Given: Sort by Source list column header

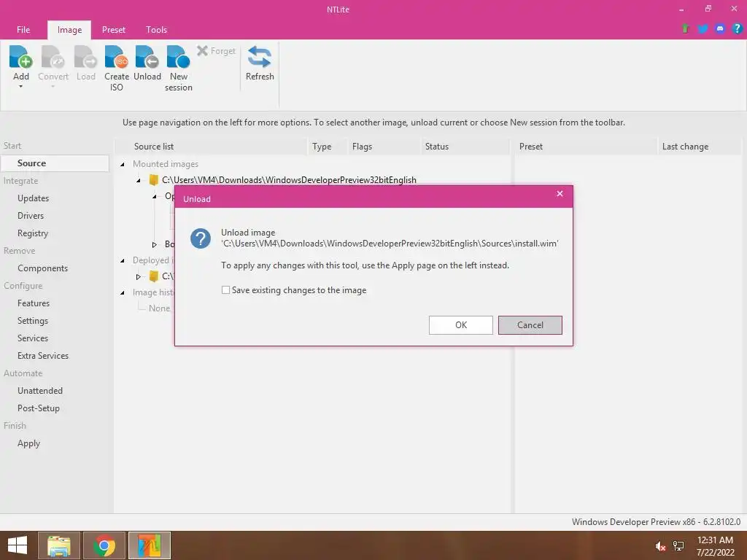Looking at the screenshot, I should point(153,147).
